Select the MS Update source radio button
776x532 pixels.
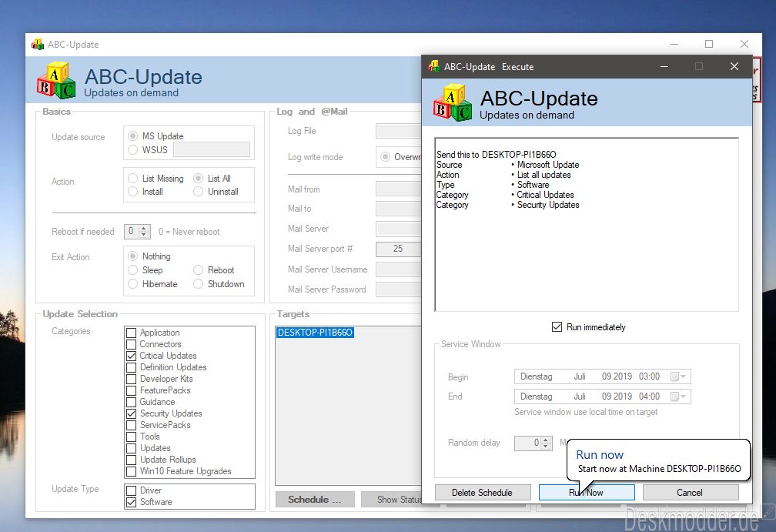click(132, 136)
